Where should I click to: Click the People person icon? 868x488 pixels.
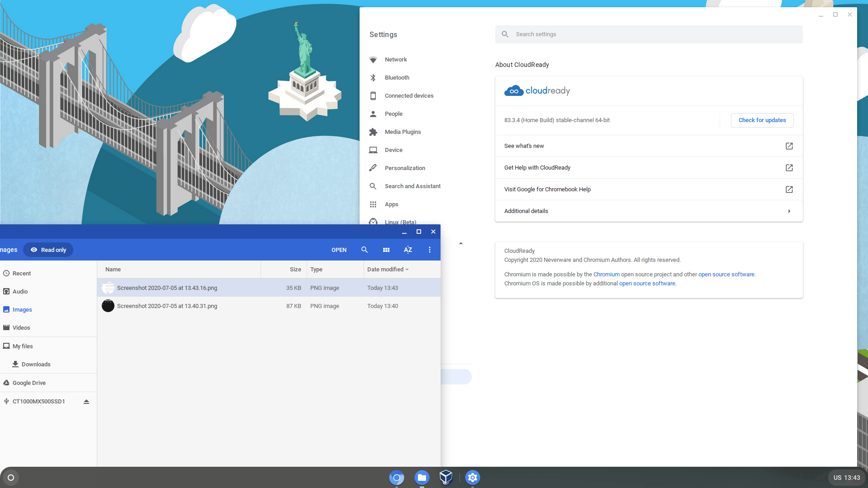pyautogui.click(x=373, y=114)
